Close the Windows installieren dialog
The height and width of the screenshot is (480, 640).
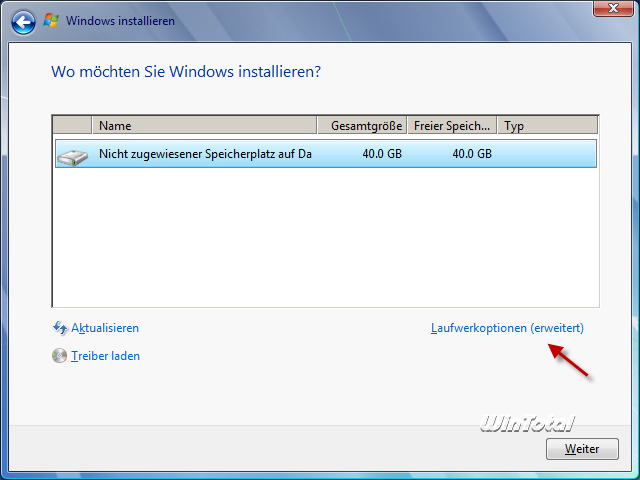point(613,8)
